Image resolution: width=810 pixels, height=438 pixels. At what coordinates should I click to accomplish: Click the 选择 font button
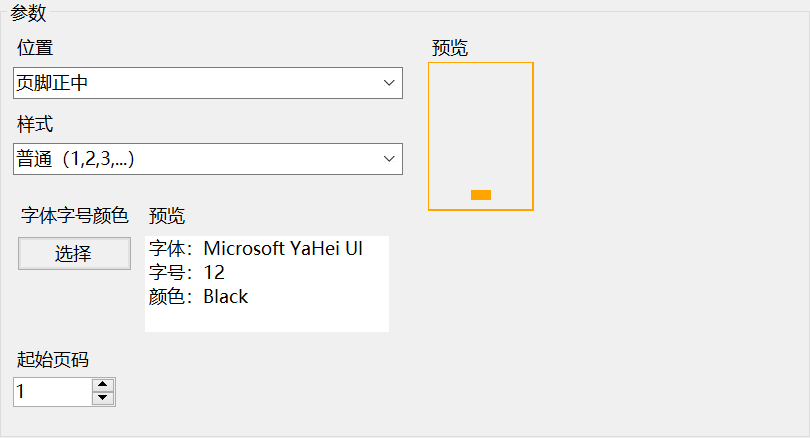click(74, 253)
